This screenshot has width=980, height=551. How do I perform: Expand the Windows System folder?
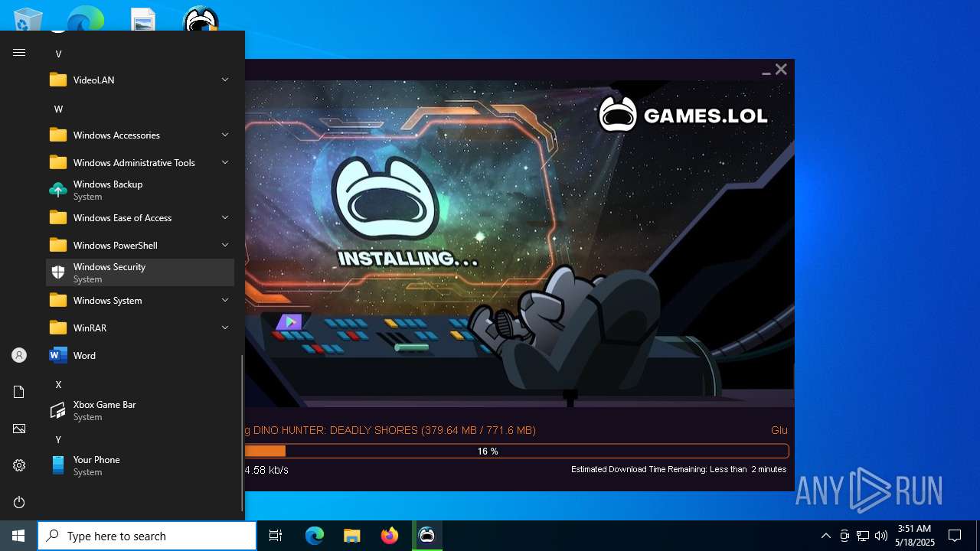pyautogui.click(x=140, y=300)
